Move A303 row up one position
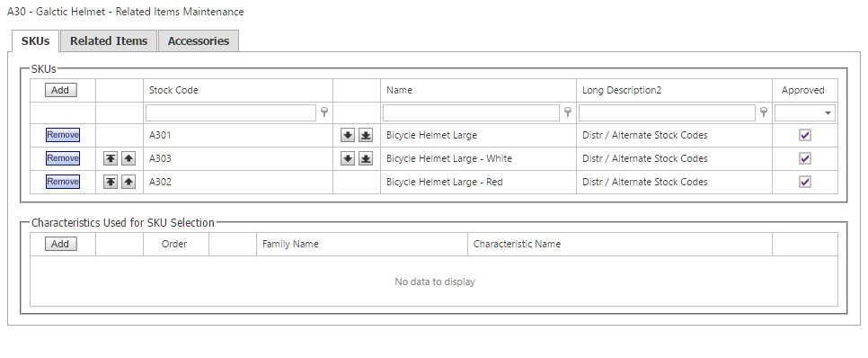 tap(128, 158)
